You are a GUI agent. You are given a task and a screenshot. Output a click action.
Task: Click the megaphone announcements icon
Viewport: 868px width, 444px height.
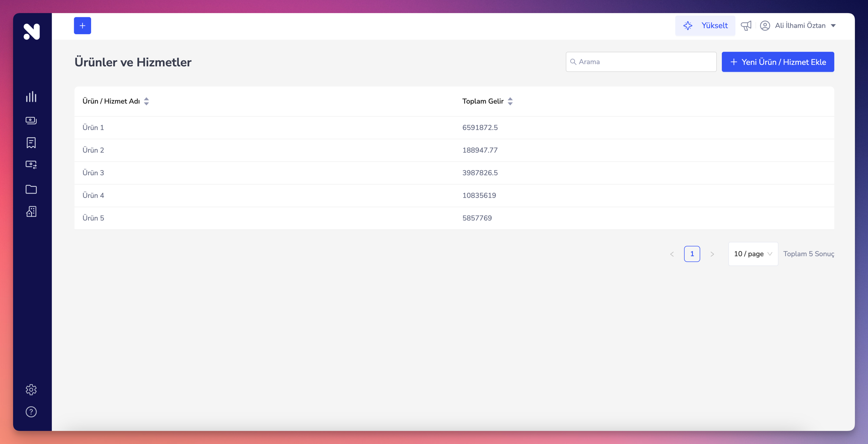click(746, 26)
